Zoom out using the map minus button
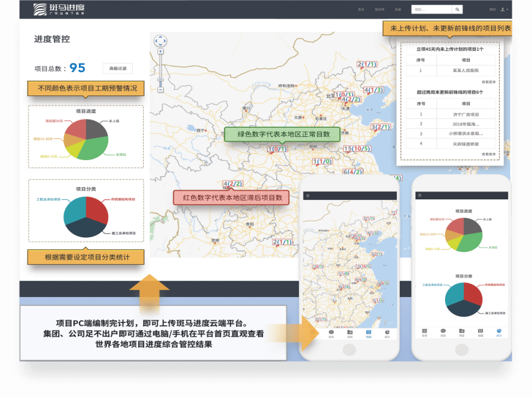 (160, 90)
